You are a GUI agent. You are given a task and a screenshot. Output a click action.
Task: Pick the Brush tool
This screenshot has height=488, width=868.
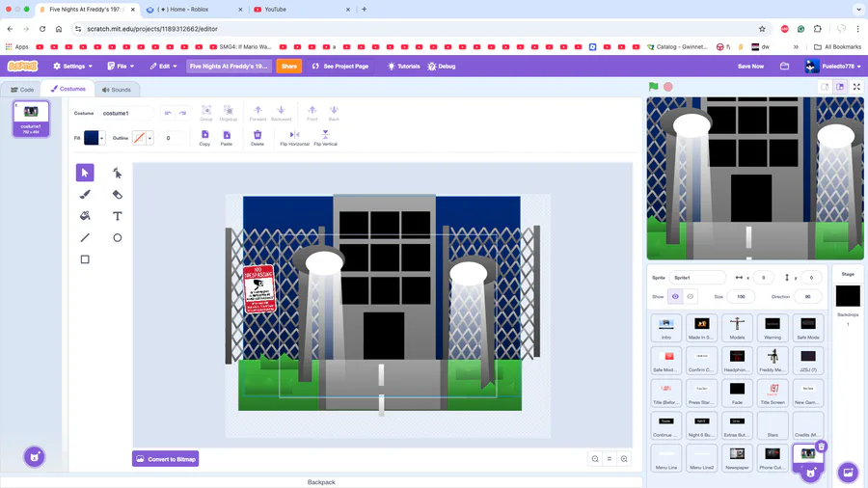click(x=85, y=194)
